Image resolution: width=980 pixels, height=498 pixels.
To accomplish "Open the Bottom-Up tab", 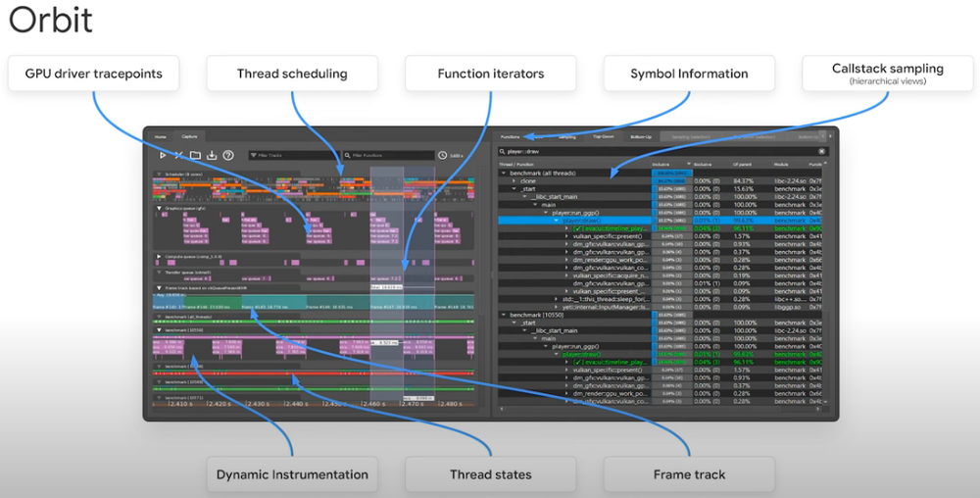I will (x=641, y=136).
